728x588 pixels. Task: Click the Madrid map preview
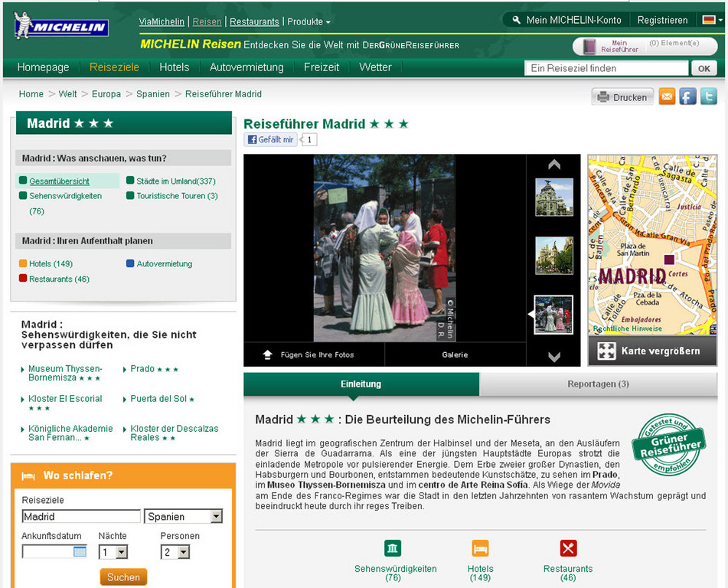(x=652, y=245)
